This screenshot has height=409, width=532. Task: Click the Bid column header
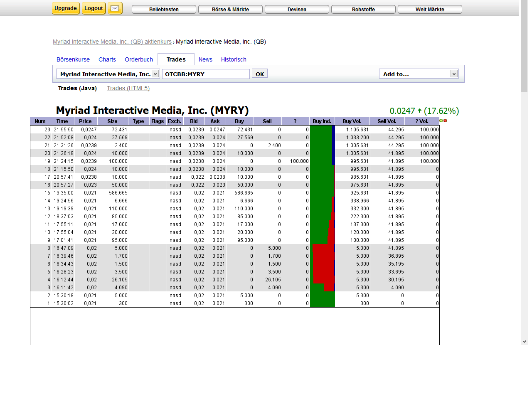(x=194, y=121)
